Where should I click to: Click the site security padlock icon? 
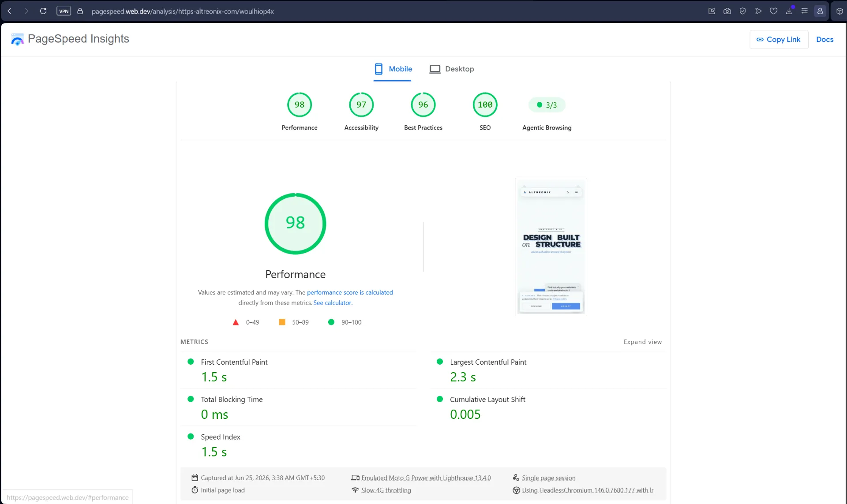click(80, 11)
